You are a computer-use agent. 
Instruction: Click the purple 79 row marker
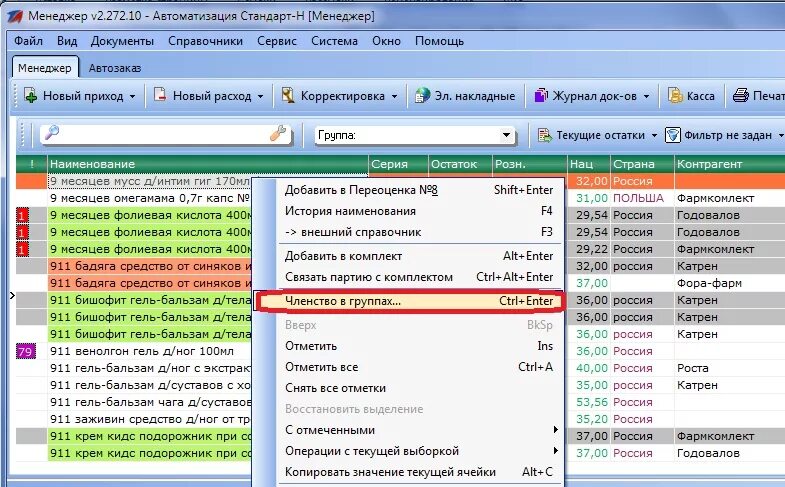[25, 351]
